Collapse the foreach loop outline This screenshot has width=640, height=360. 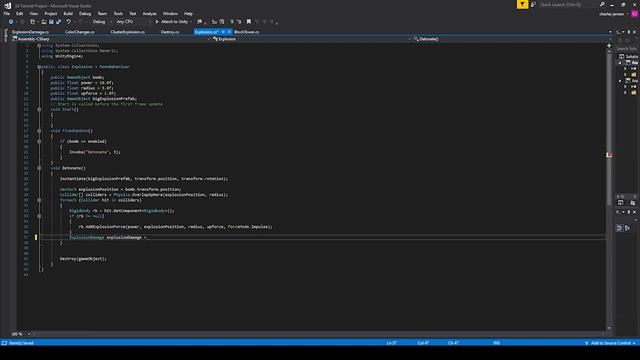tap(39, 200)
